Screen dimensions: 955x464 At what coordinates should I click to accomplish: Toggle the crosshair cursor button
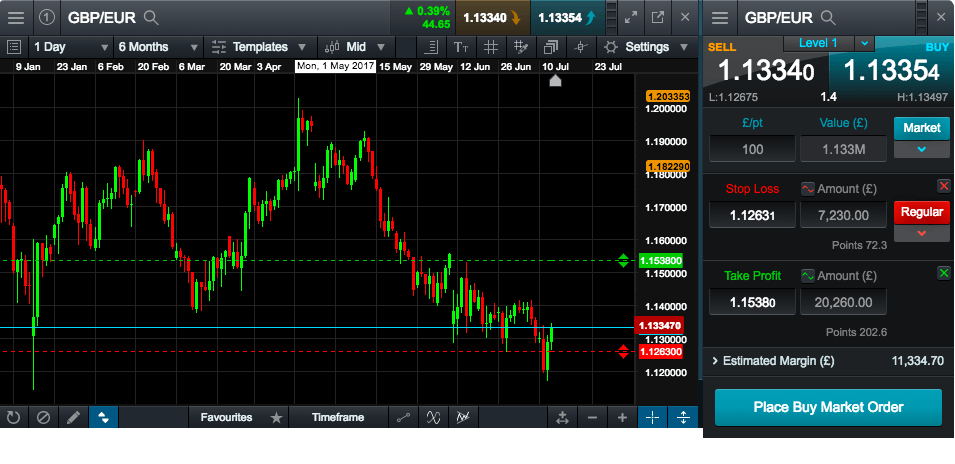coord(652,417)
